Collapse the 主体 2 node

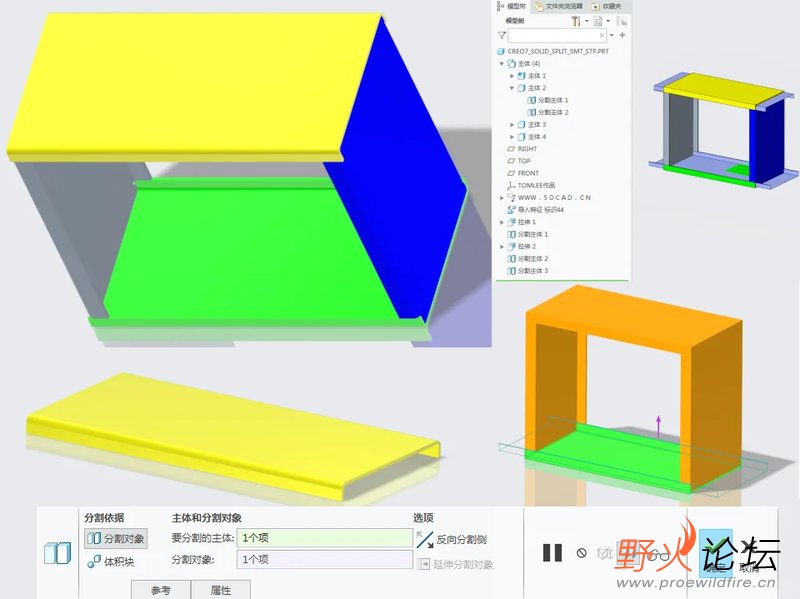click(x=512, y=88)
